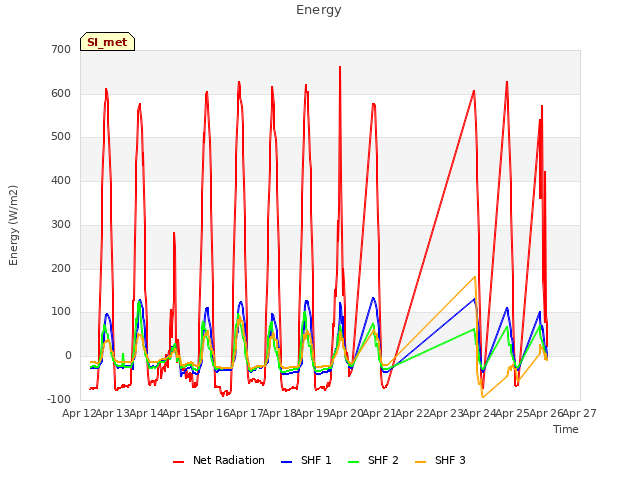Click the Apr 12 x-axis tick label
The image size is (640, 480).
(79, 413)
